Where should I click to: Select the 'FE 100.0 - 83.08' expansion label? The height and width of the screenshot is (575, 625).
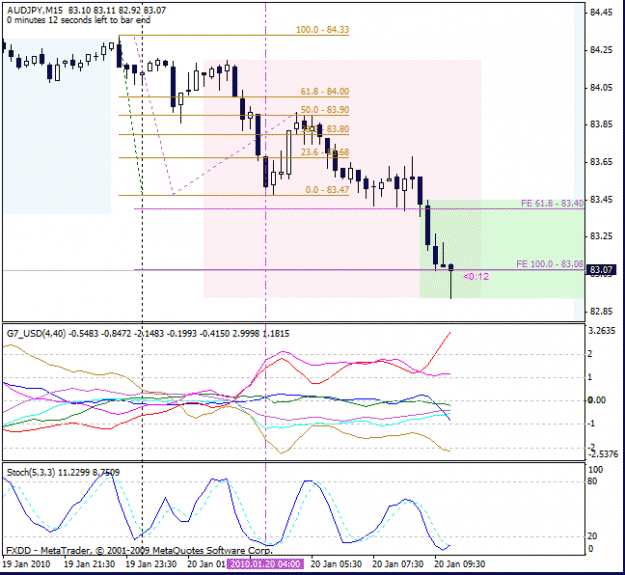[550, 264]
